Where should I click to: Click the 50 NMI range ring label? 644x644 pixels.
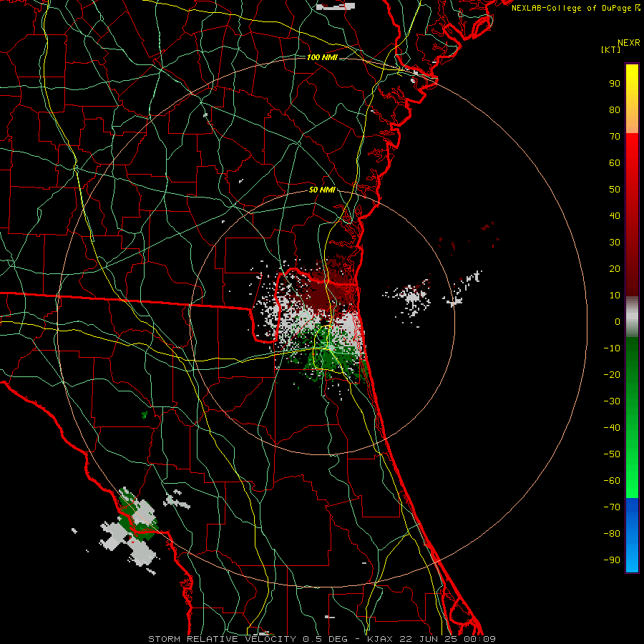tap(322, 190)
